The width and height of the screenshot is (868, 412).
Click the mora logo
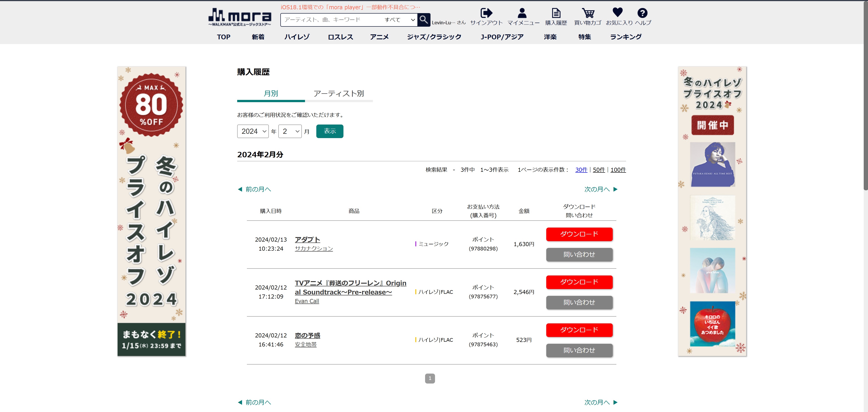[x=240, y=17]
